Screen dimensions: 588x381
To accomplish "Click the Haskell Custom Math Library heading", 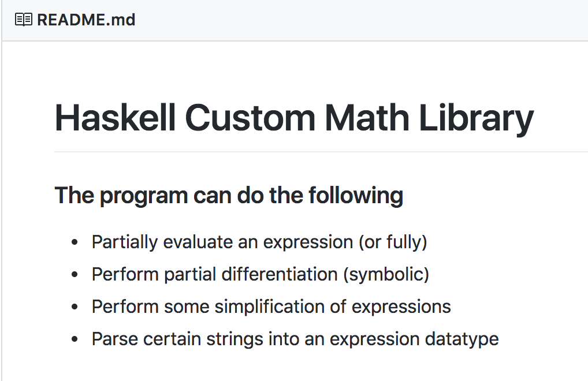I will click(x=294, y=119).
